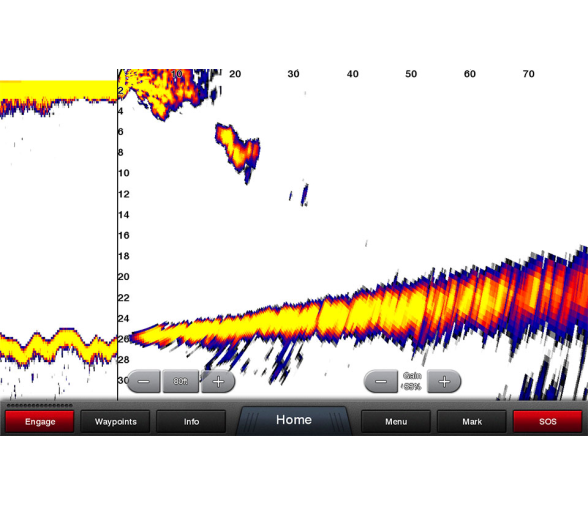The width and height of the screenshot is (588, 506).
Task: Tap the 80ft range value button
Action: click(181, 381)
